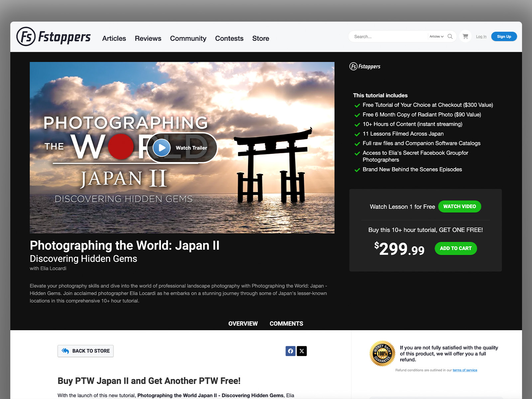The image size is (532, 399).
Task: Open the Reviews menu
Action: click(x=148, y=39)
